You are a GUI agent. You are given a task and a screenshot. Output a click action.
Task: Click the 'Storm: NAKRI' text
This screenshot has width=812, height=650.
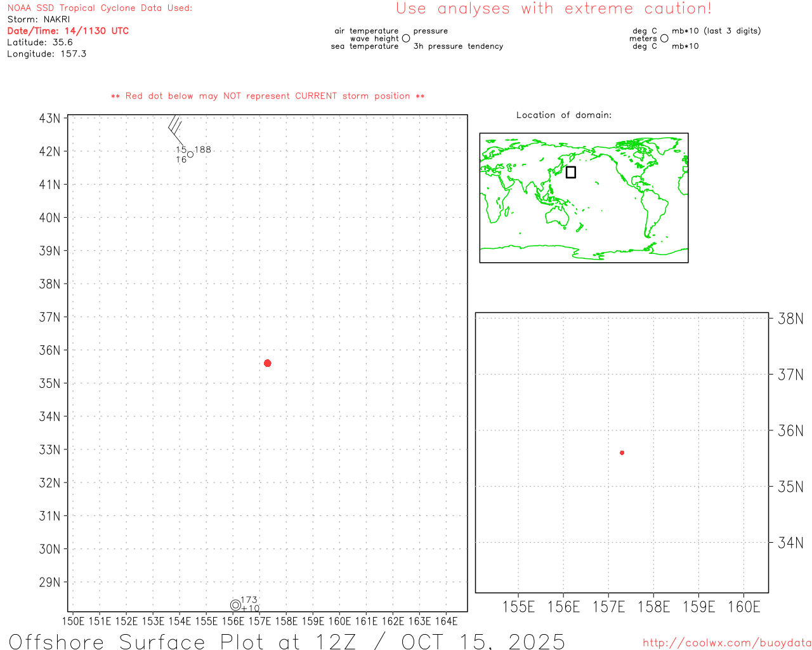(x=39, y=20)
